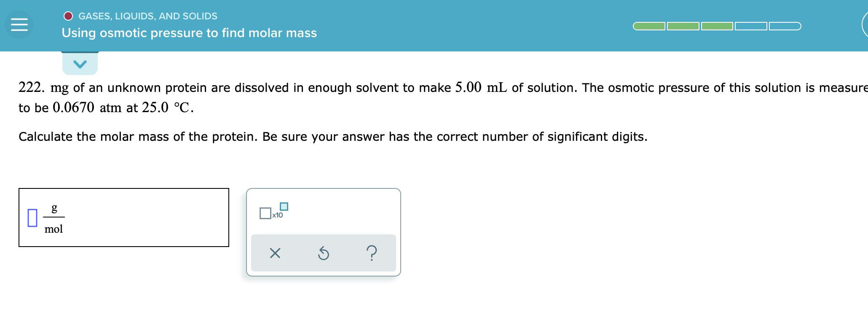Select the blue answer entry box
Image resolution: width=868 pixels, height=317 pixels.
coord(33,218)
